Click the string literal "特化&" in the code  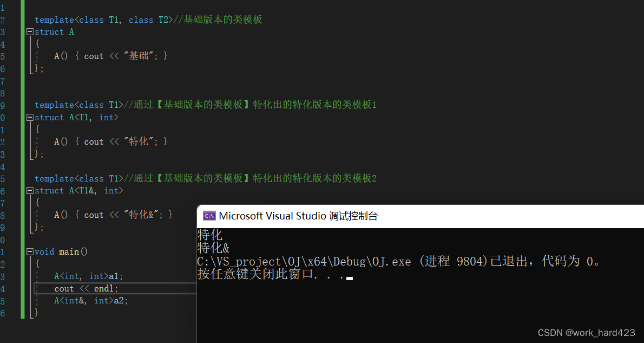[141, 215]
